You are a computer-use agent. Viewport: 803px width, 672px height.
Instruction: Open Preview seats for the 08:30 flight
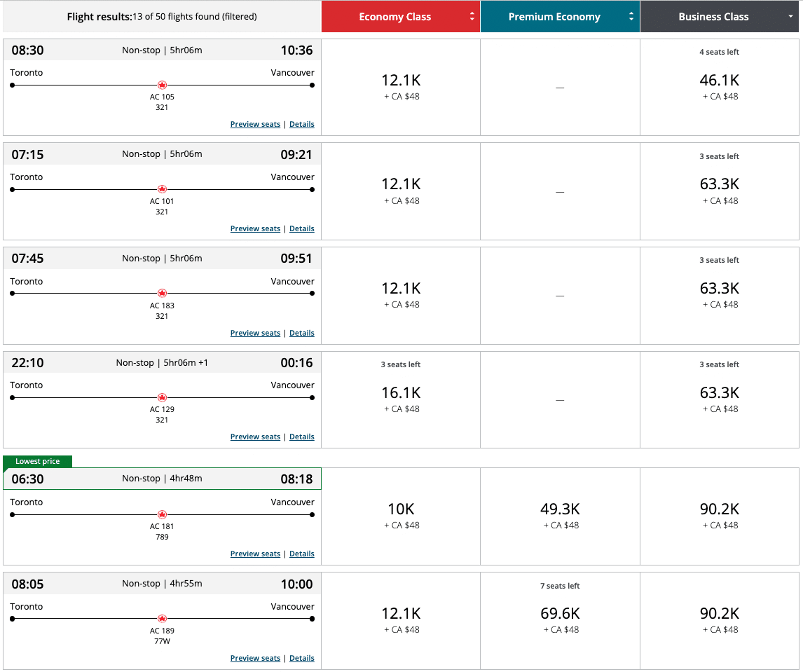click(x=255, y=125)
